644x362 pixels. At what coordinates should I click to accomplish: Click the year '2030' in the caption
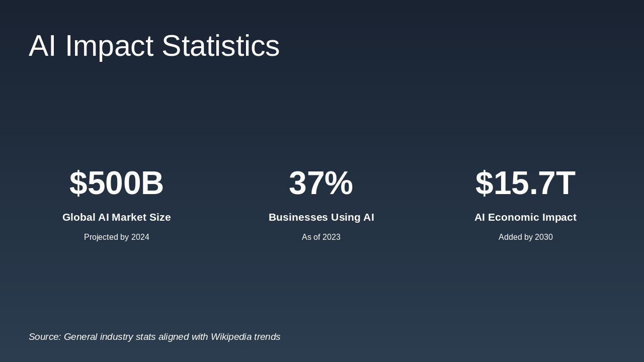[x=544, y=237]
